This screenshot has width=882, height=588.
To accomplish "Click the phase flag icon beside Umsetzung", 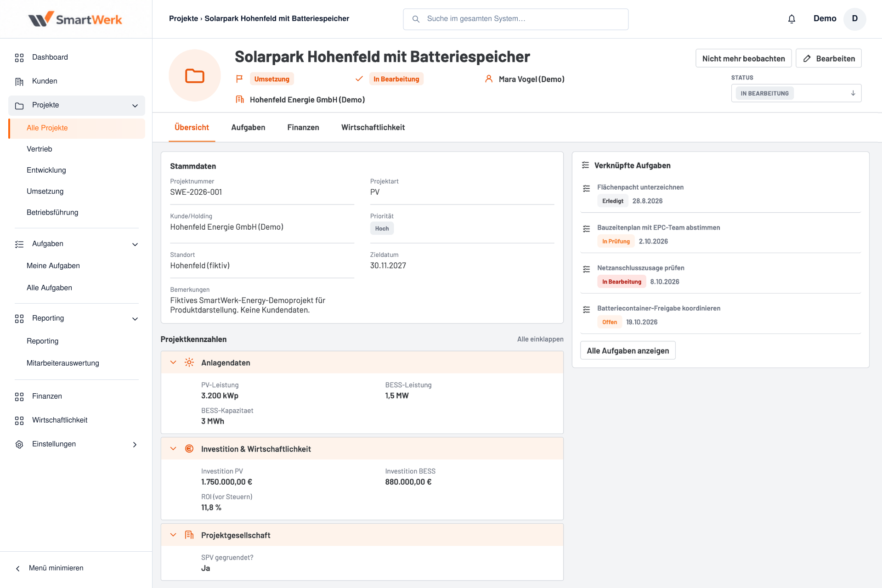I will [x=239, y=79].
